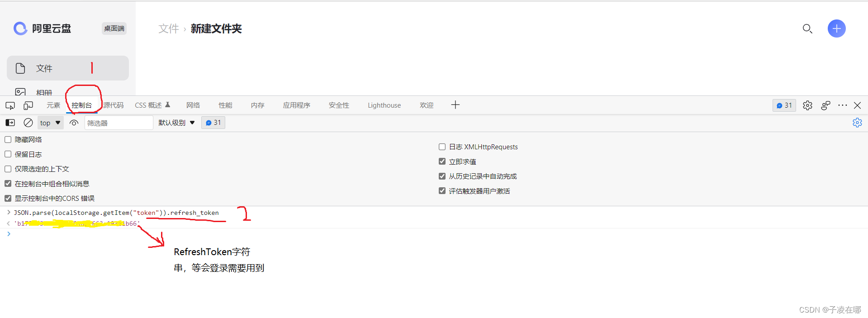Switch to the 性能 tab
The height and width of the screenshot is (318, 868).
(225, 105)
